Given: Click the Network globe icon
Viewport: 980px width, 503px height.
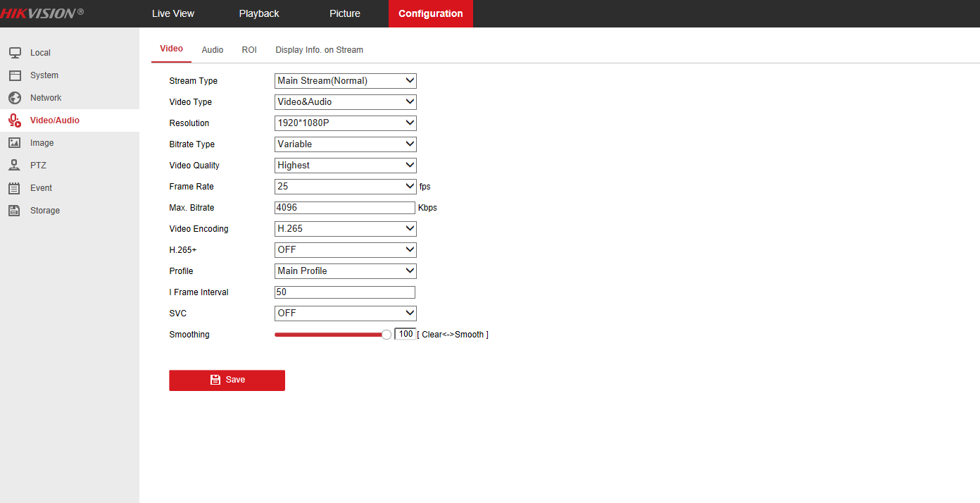Looking at the screenshot, I should click(15, 98).
